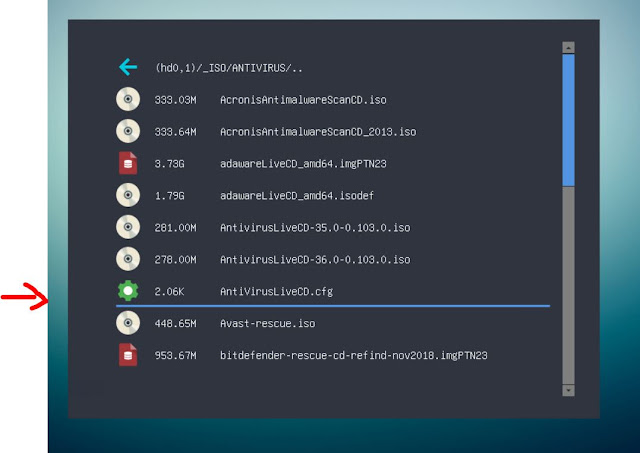Select Avast-rescue.iso entry

pos(267,323)
